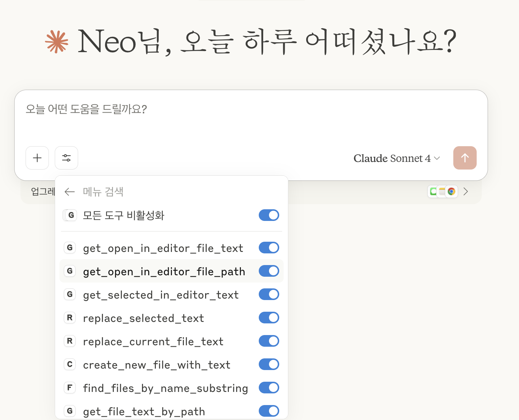Select get_open_in_editor_file_path menu entry
The image size is (519, 420).
172,271
